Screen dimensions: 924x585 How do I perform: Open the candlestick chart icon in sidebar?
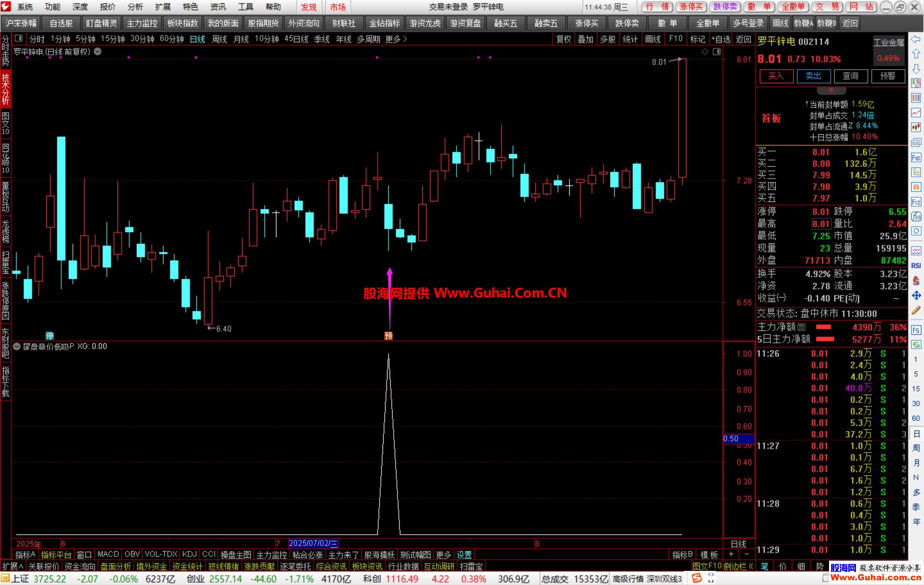916,127
